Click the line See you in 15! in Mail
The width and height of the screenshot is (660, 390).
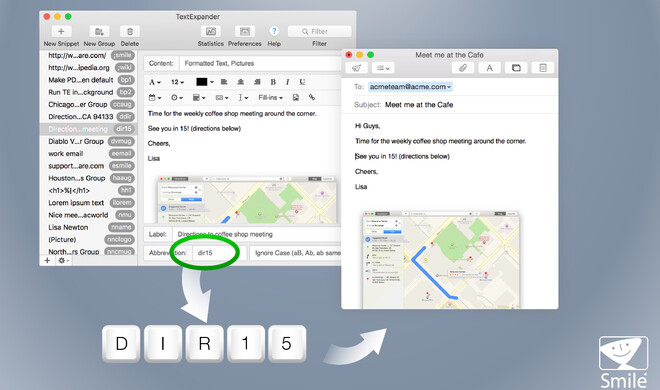coord(402,157)
